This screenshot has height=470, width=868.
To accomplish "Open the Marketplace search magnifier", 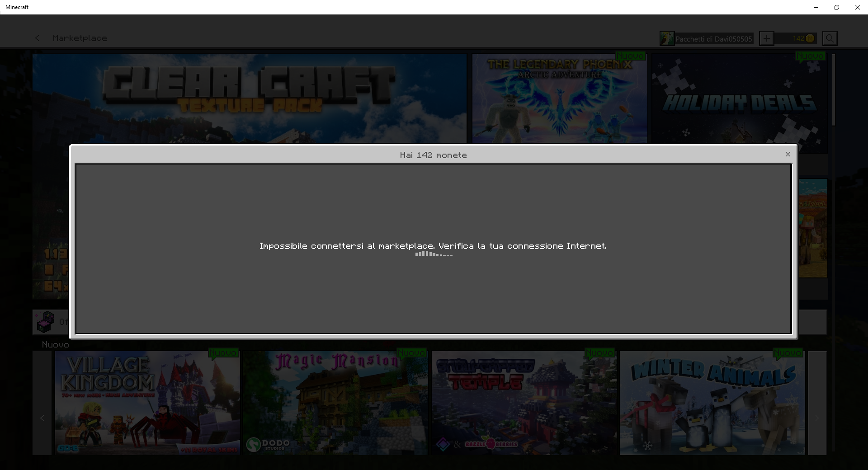I will coord(830,38).
